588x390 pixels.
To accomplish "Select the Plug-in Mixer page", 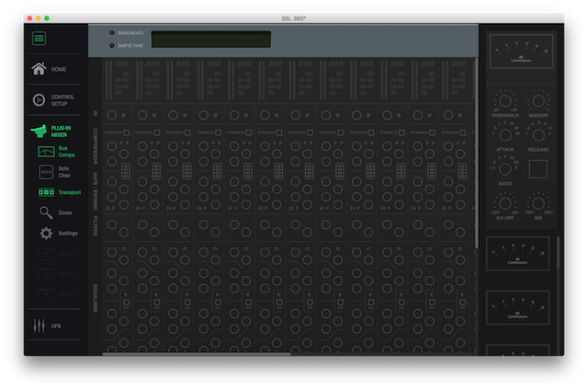I will point(51,132).
